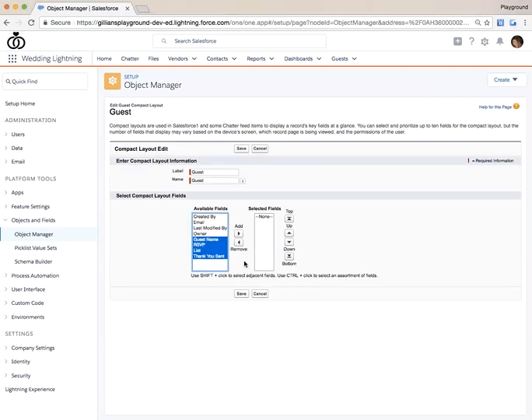Viewport: 532px width, 420px height.
Task: Click the top Save button
Action: pyautogui.click(x=241, y=149)
